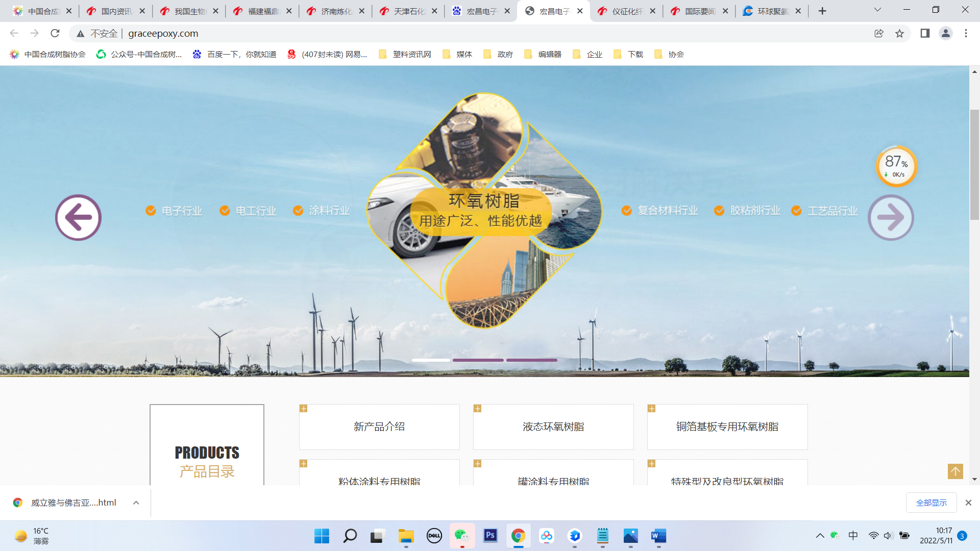Image resolution: width=980 pixels, height=551 pixels.
Task: Go to previous slide with the left arrow
Action: point(78,217)
